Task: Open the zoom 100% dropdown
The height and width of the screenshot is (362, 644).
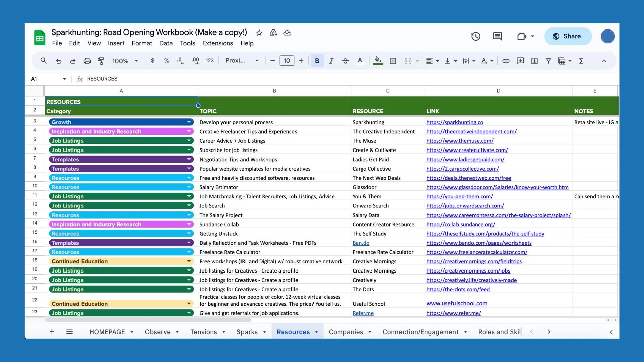Action: [125, 61]
